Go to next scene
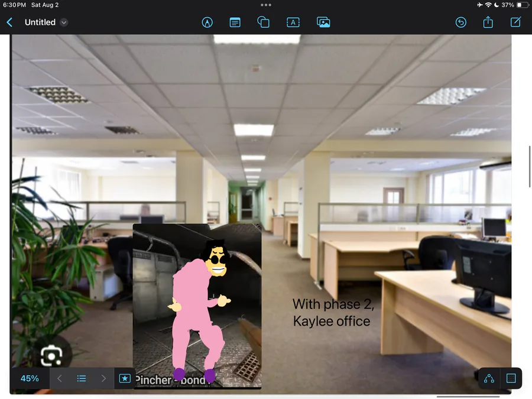The height and width of the screenshot is (399, 532). pos(103,378)
